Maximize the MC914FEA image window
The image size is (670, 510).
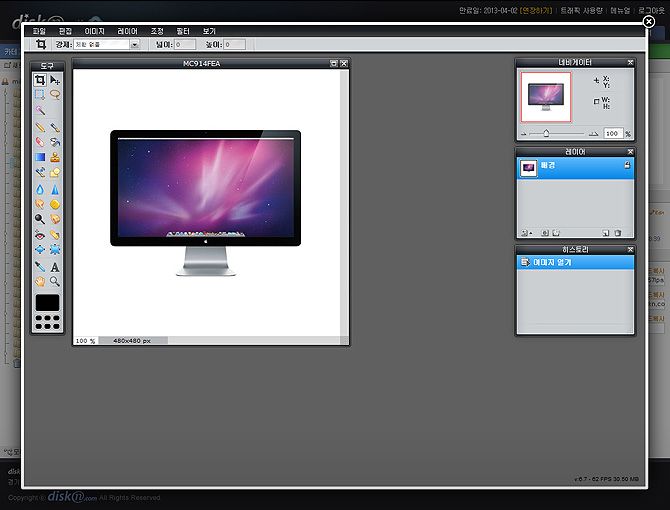[334, 63]
